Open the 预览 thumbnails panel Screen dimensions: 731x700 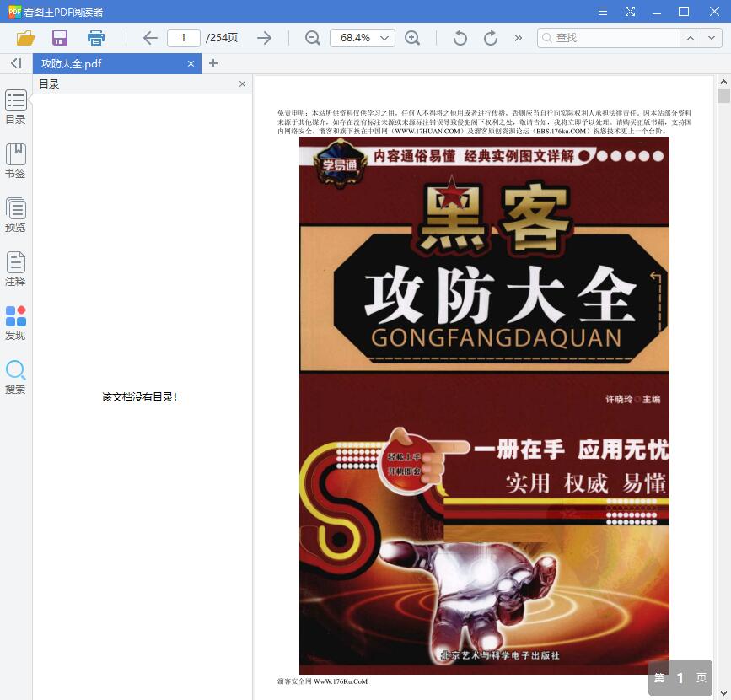click(x=15, y=215)
